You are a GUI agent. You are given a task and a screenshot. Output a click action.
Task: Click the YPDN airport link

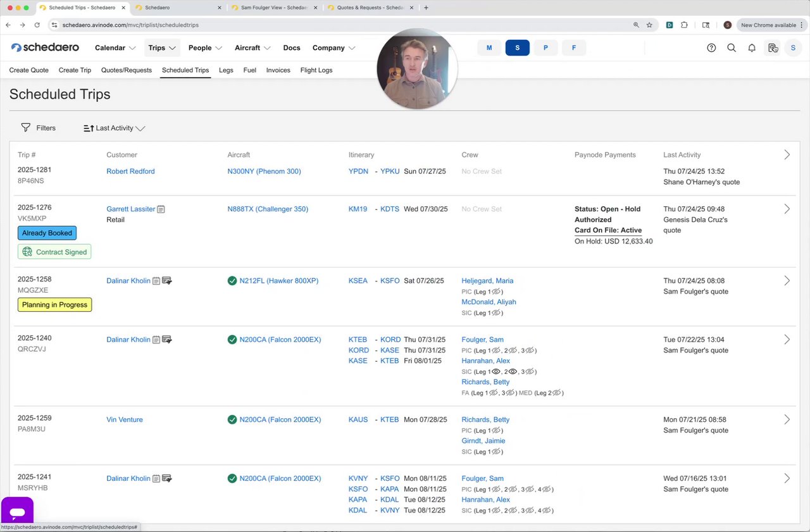(x=358, y=171)
